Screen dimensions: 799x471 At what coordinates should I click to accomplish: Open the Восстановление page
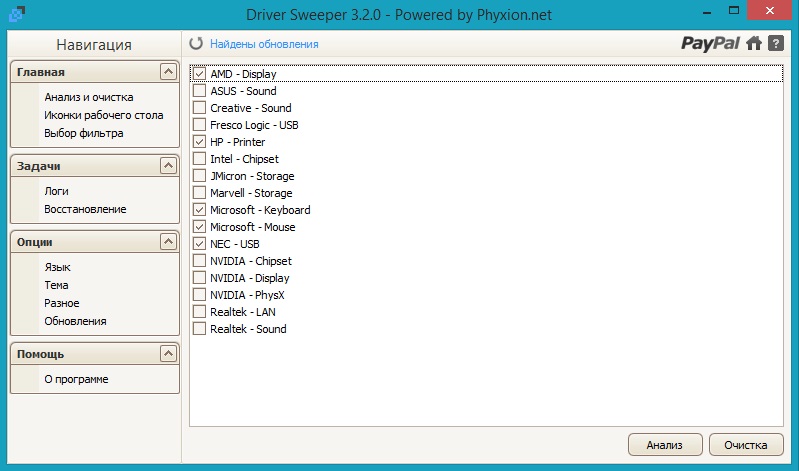[x=85, y=209]
